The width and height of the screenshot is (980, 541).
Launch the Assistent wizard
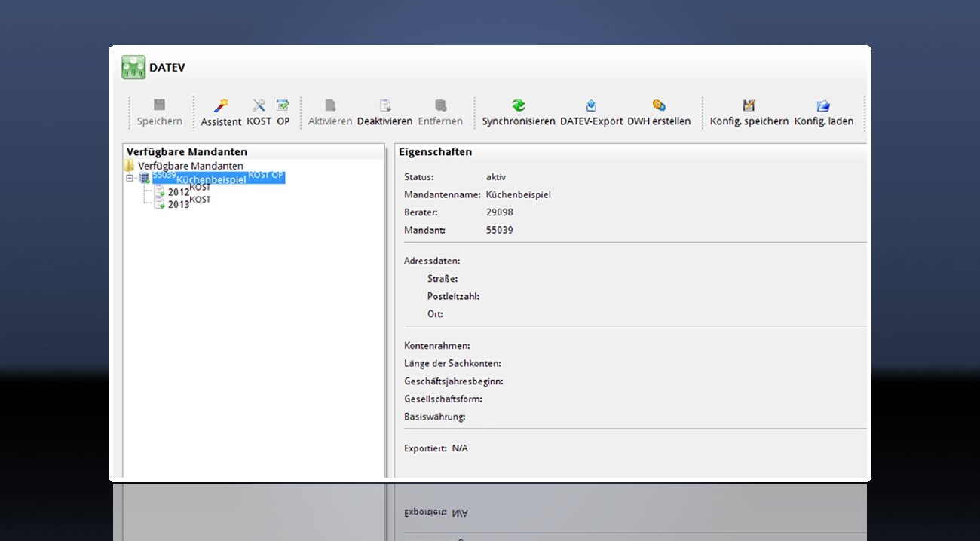pyautogui.click(x=221, y=106)
